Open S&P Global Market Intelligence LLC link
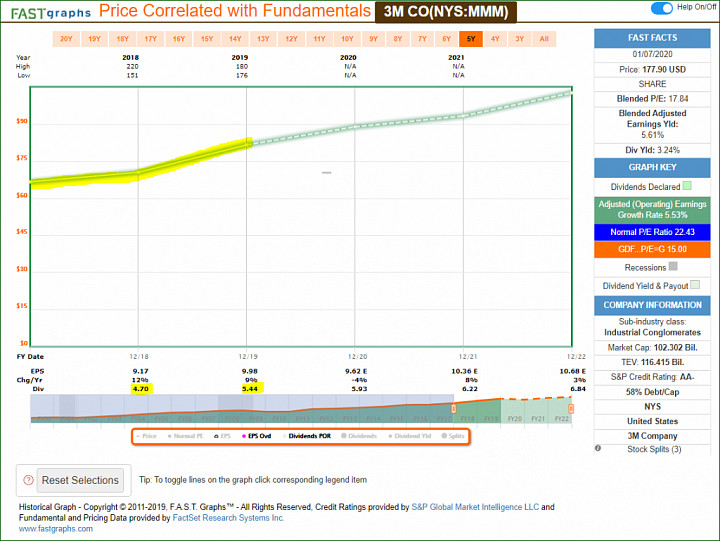This screenshot has width=720, height=541. tap(475, 507)
